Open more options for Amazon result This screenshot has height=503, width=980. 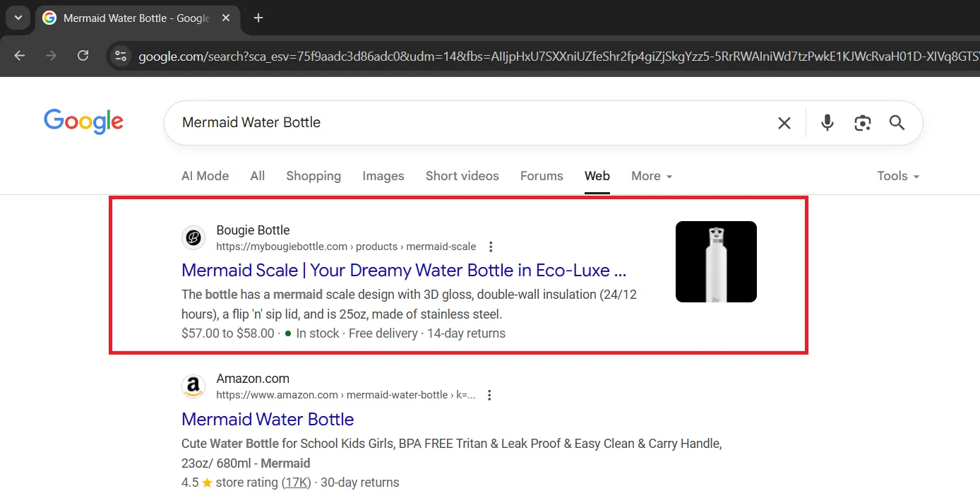(x=489, y=395)
